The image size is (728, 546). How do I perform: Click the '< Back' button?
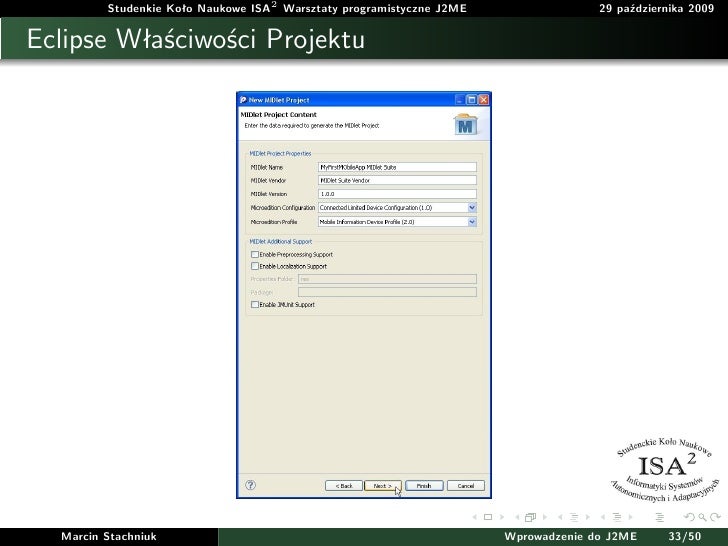click(x=344, y=486)
